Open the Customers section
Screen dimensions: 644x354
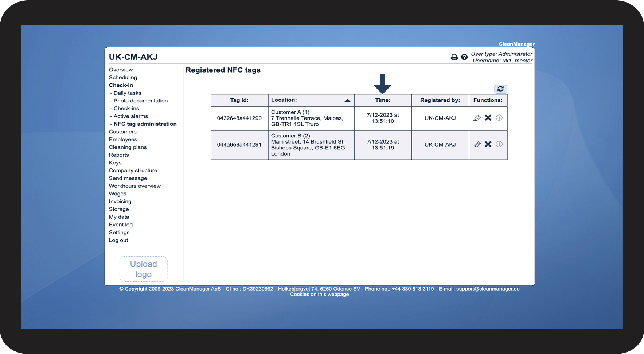pyautogui.click(x=122, y=132)
